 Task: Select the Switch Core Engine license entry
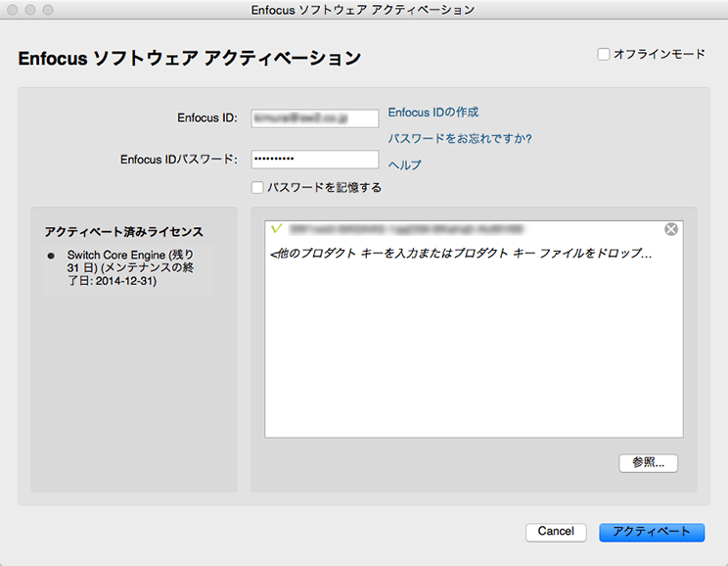(x=128, y=268)
